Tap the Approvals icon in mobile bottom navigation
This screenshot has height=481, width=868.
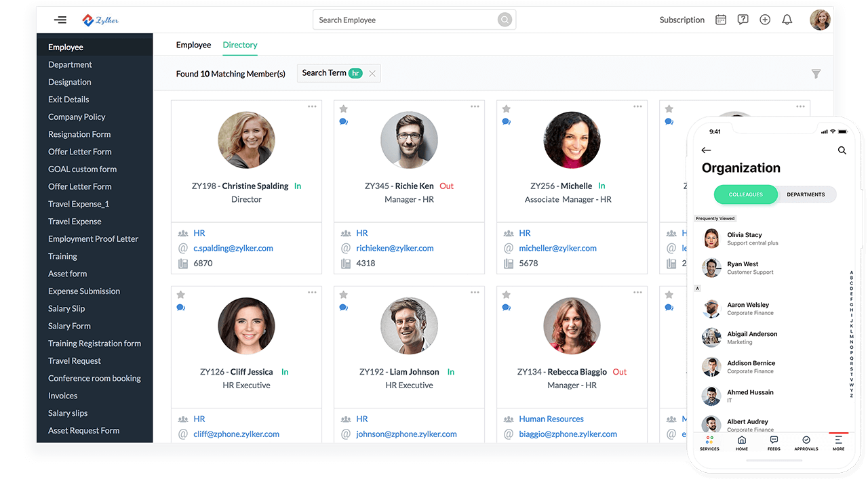(806, 442)
